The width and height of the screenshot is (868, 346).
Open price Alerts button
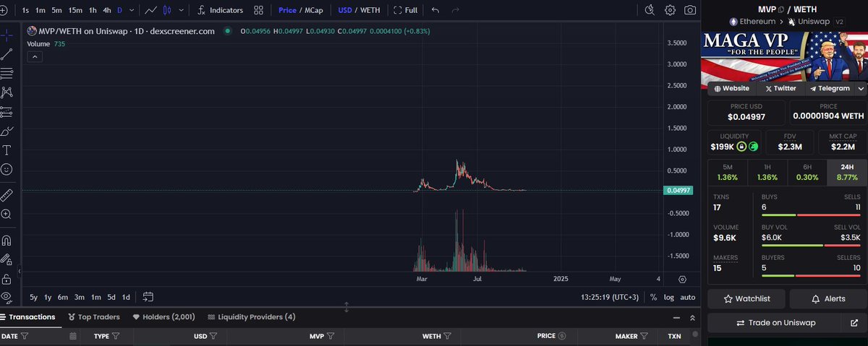(x=828, y=298)
